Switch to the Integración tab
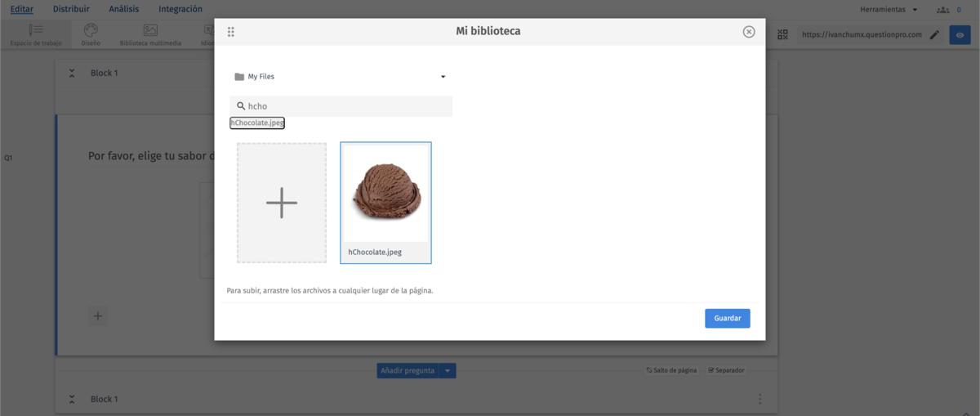 tap(180, 9)
